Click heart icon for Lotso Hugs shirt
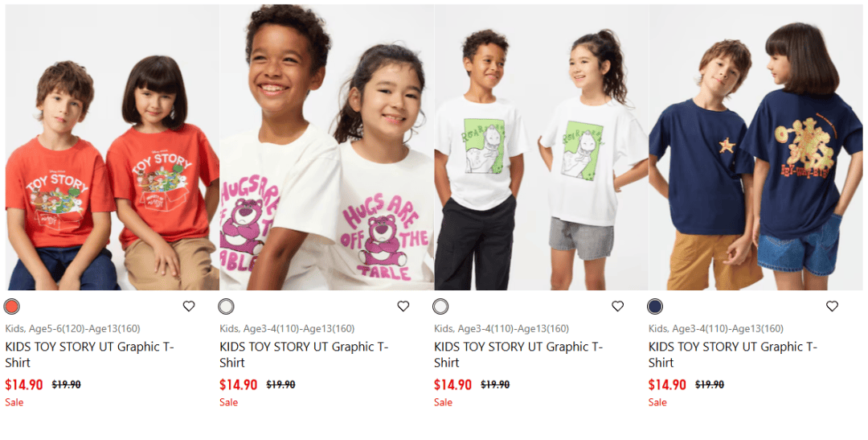868x440 pixels. 403,306
